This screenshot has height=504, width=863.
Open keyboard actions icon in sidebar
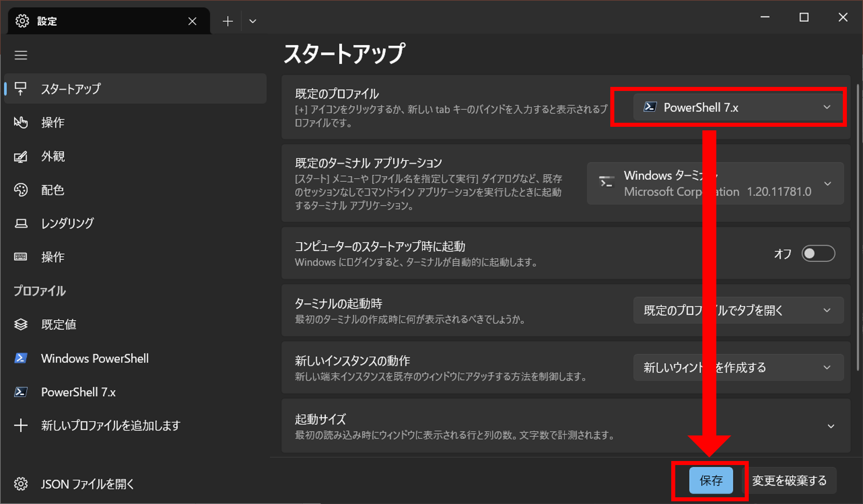[x=21, y=257]
